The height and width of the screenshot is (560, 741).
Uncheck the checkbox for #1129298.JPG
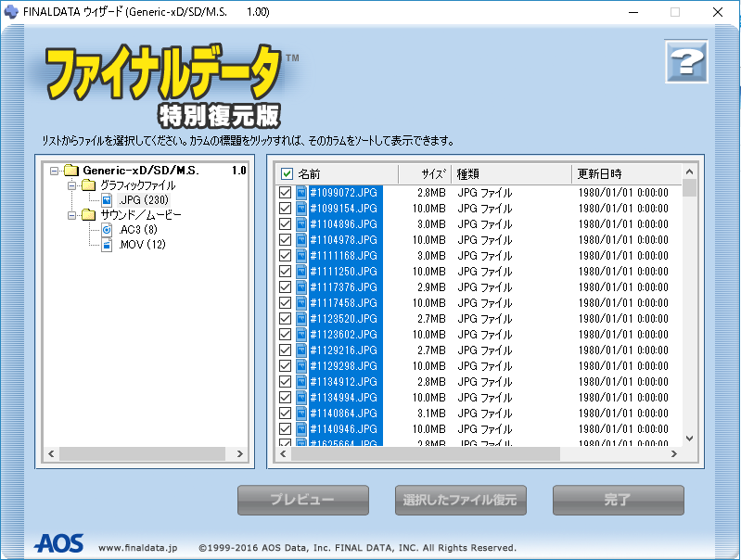click(x=285, y=366)
